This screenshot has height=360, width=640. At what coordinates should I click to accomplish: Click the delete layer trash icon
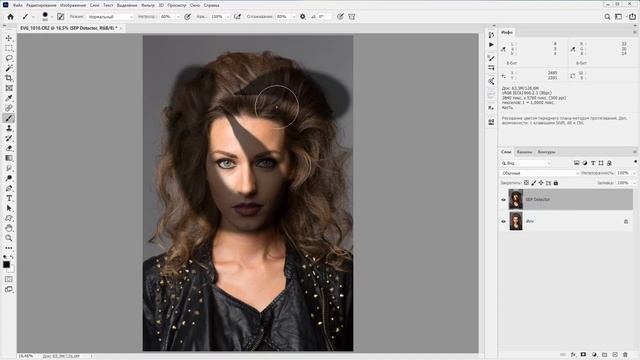[x=625, y=355]
